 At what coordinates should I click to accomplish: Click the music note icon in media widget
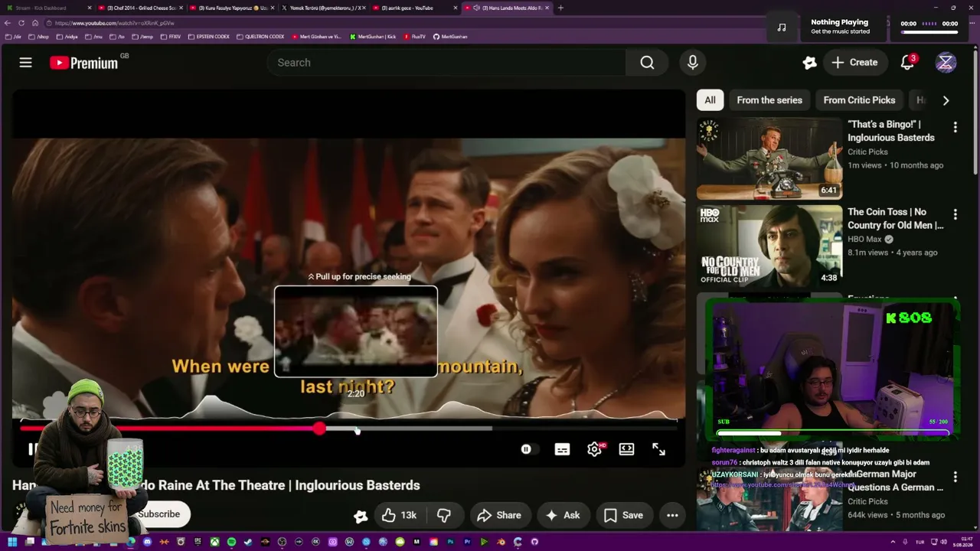[781, 28]
